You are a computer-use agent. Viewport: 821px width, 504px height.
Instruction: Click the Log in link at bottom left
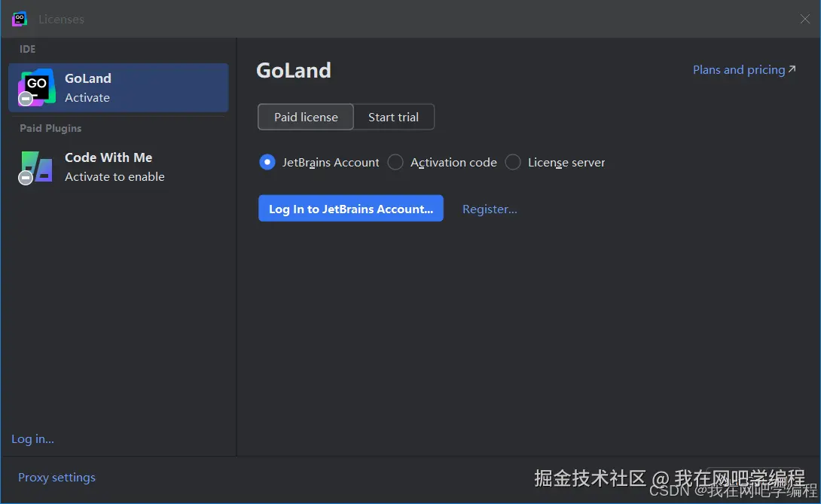click(32, 439)
